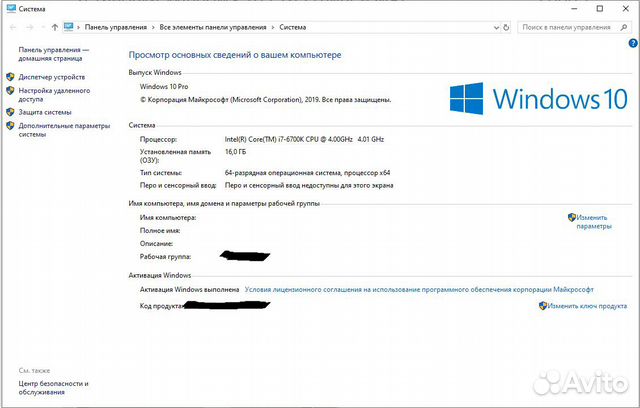The height and width of the screenshot is (408, 640).
Task: Refresh the page using the reload icon
Action: [x=506, y=27]
